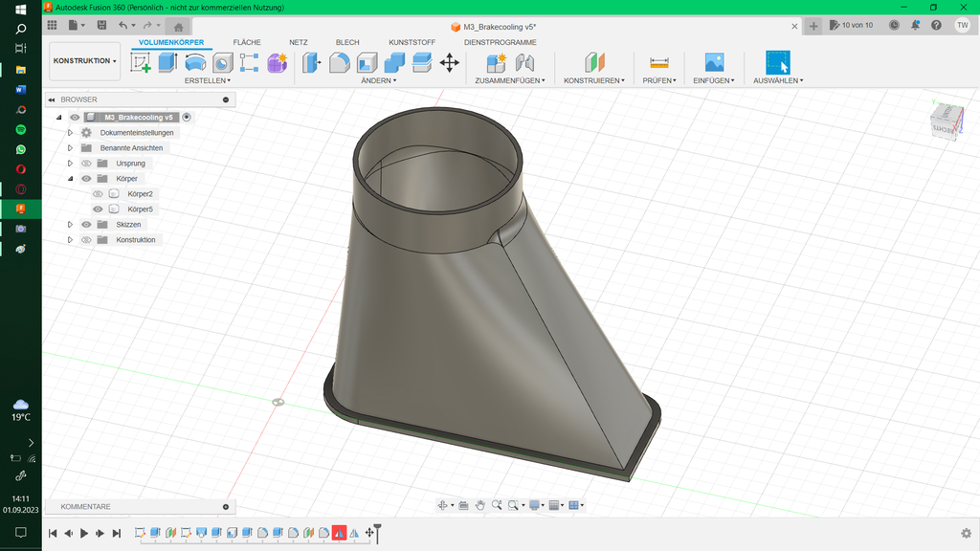Select the Revolve tool
This screenshot has width=980, height=551.
(195, 63)
